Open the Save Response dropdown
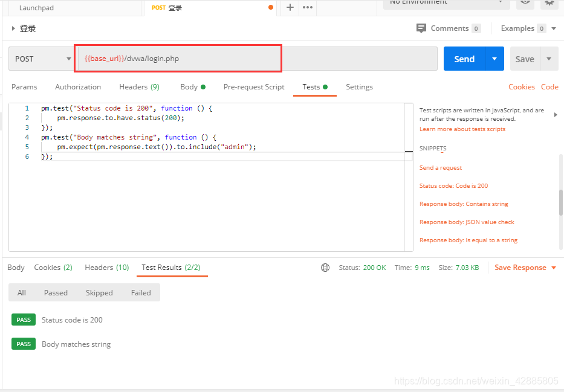 pyautogui.click(x=525, y=268)
